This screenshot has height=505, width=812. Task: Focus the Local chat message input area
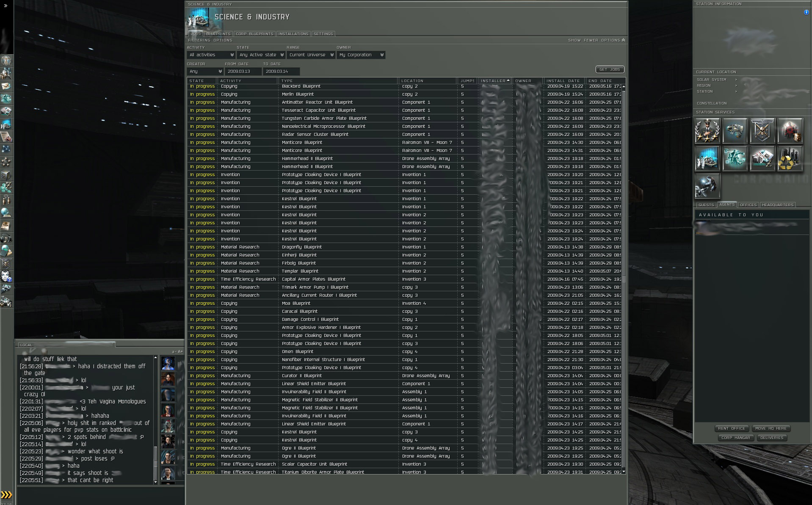[100, 495]
